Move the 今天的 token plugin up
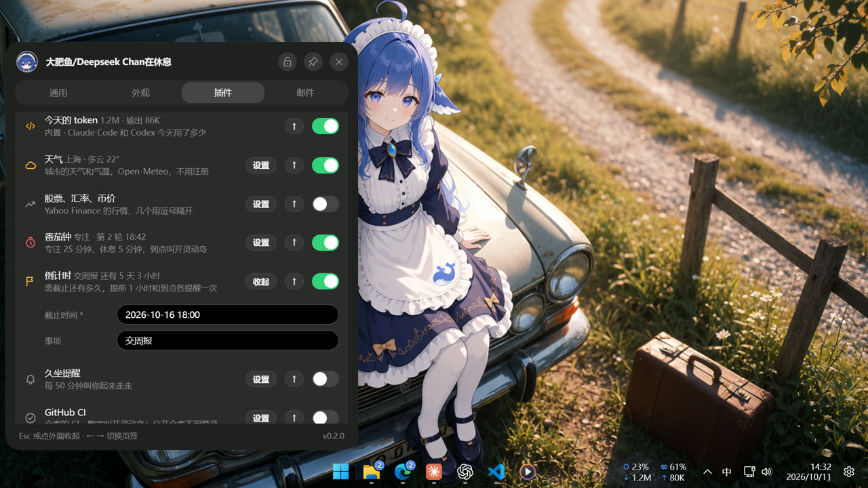 point(294,126)
